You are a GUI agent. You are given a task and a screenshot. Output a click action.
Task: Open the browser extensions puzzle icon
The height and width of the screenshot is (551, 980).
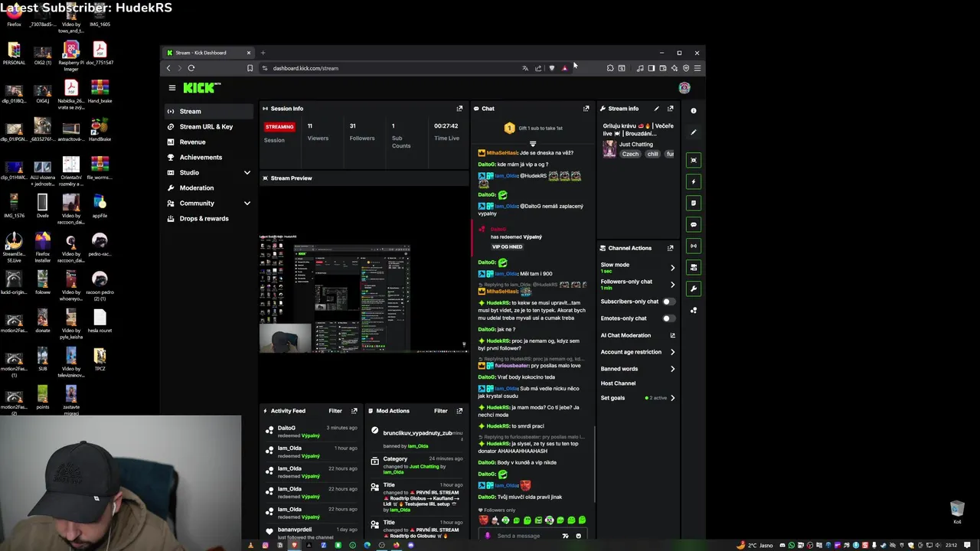pos(610,68)
